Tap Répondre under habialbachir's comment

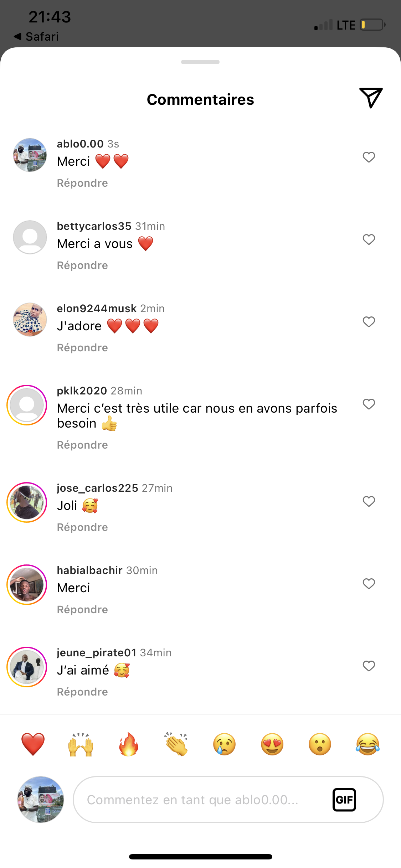click(x=82, y=610)
